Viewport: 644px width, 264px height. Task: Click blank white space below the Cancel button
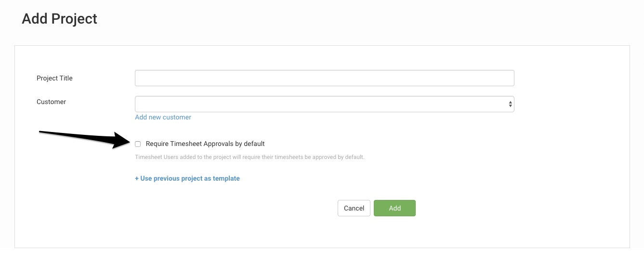coord(354,234)
